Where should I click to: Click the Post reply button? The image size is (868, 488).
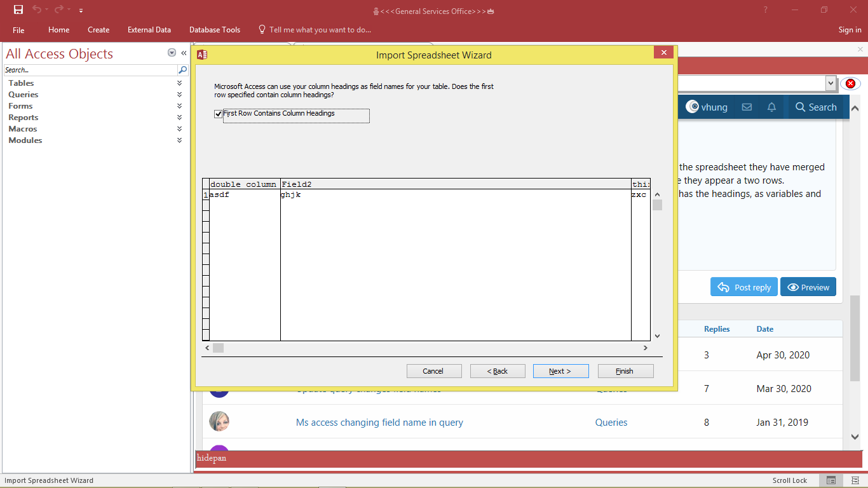(x=744, y=287)
